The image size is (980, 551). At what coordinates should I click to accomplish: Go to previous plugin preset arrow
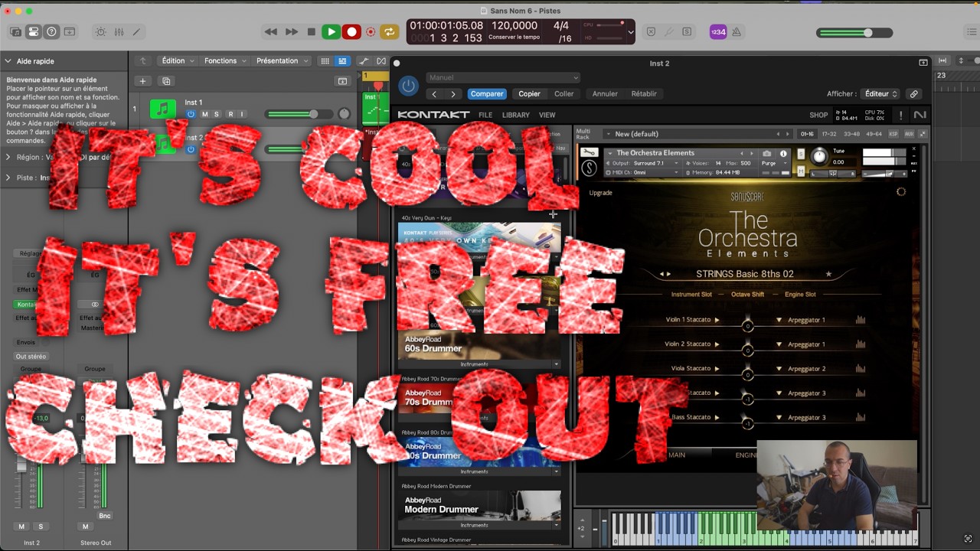tap(434, 94)
